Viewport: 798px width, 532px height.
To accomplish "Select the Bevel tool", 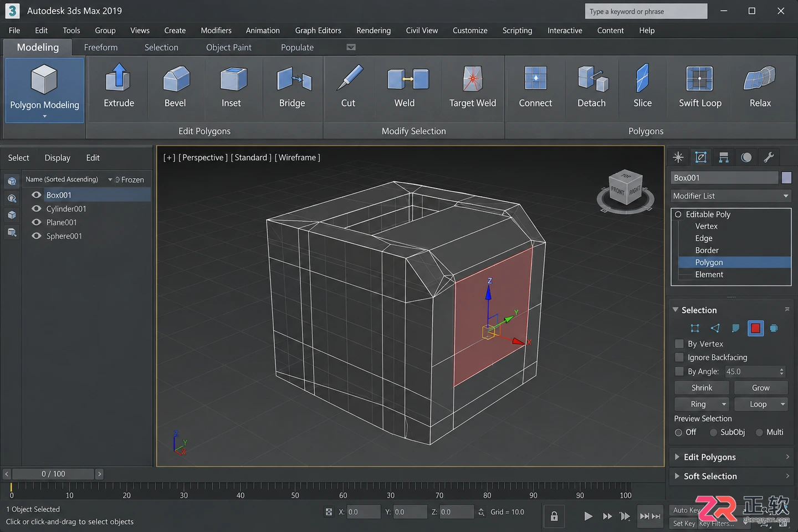I will pyautogui.click(x=176, y=79).
